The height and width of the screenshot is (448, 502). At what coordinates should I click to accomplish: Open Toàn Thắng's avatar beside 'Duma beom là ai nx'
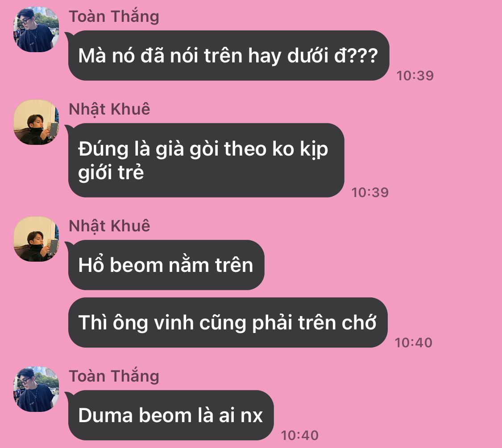pyautogui.click(x=36, y=389)
